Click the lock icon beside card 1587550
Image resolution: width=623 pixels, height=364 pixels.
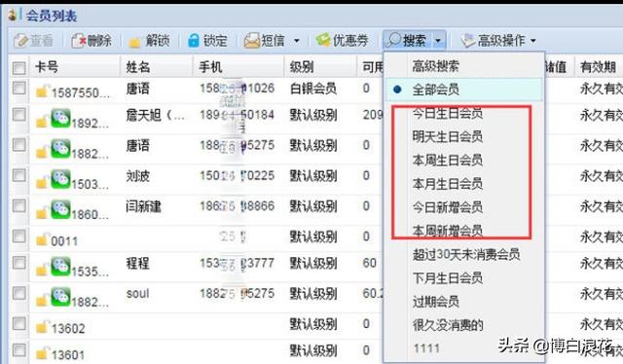(x=42, y=91)
